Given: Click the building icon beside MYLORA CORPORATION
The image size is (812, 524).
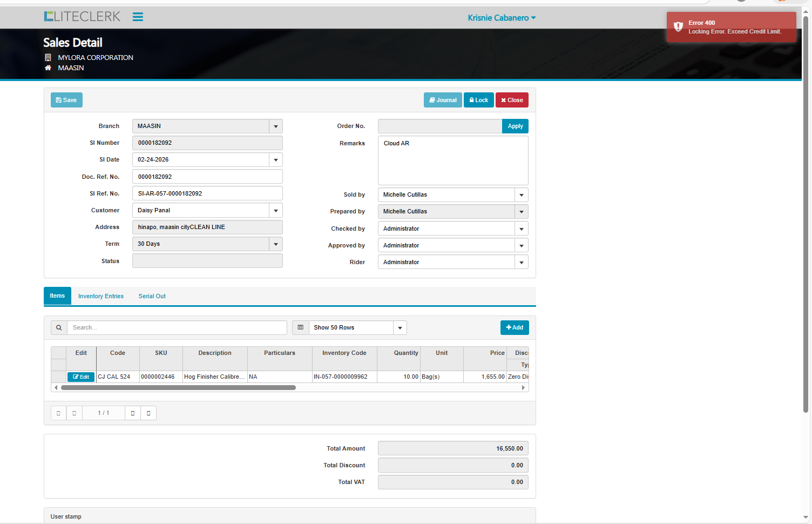Looking at the screenshot, I should tap(48, 57).
